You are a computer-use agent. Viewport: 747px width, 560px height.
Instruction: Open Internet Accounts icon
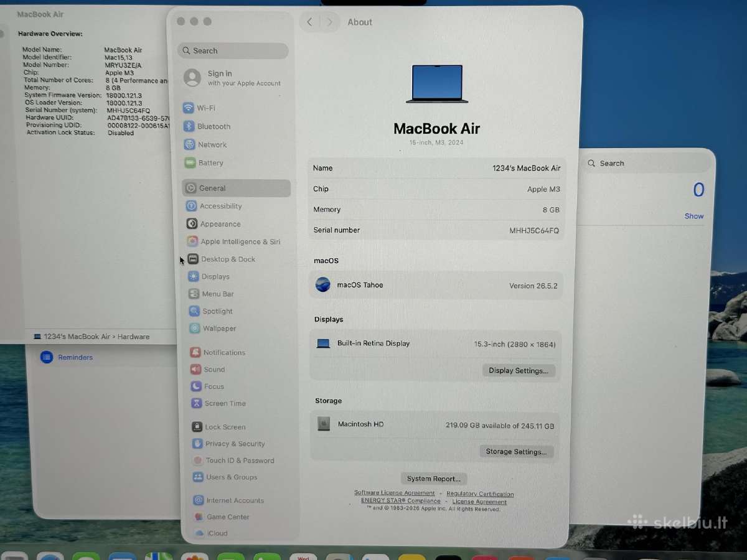point(199,500)
